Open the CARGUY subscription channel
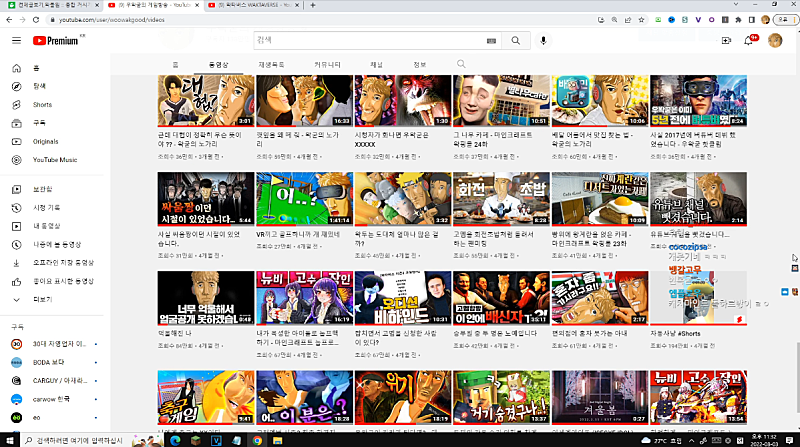This screenshot has width=800, height=447. [54, 381]
